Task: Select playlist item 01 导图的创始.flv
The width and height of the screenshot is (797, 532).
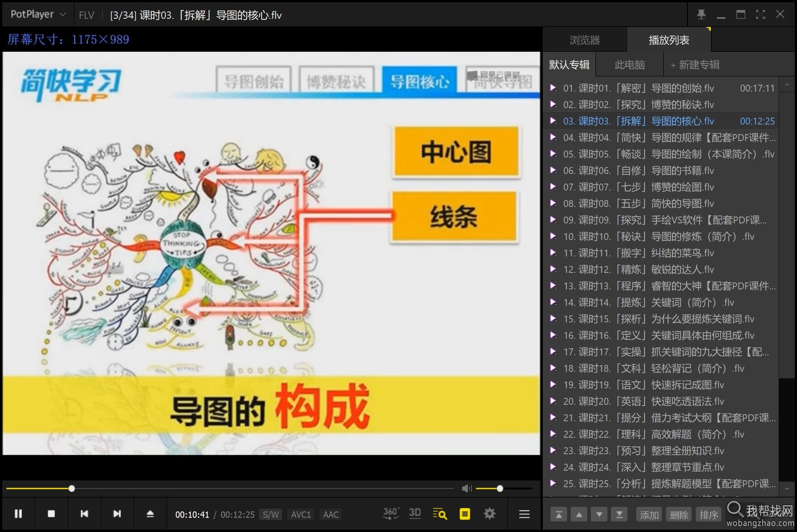Action: pyautogui.click(x=662, y=88)
